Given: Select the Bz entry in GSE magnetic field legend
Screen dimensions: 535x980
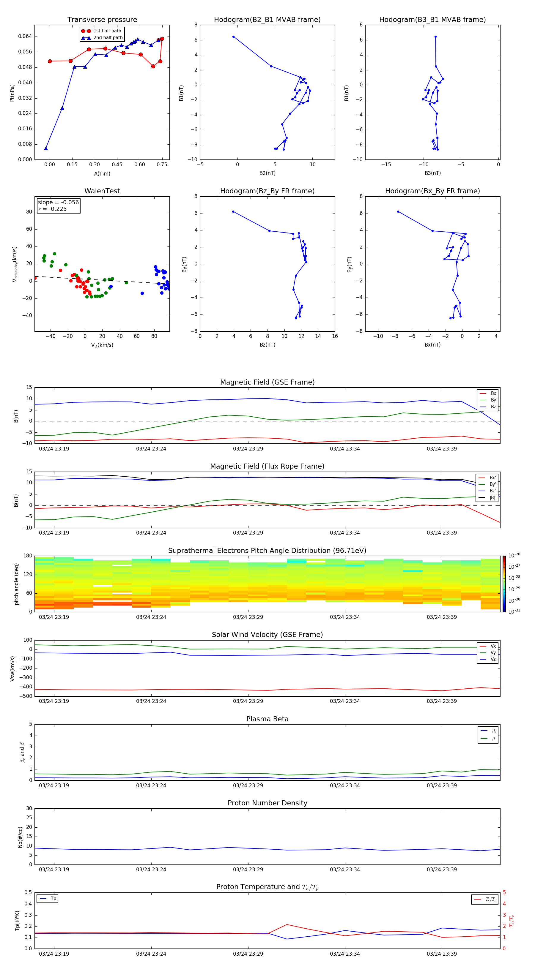Looking at the screenshot, I should tap(488, 407).
